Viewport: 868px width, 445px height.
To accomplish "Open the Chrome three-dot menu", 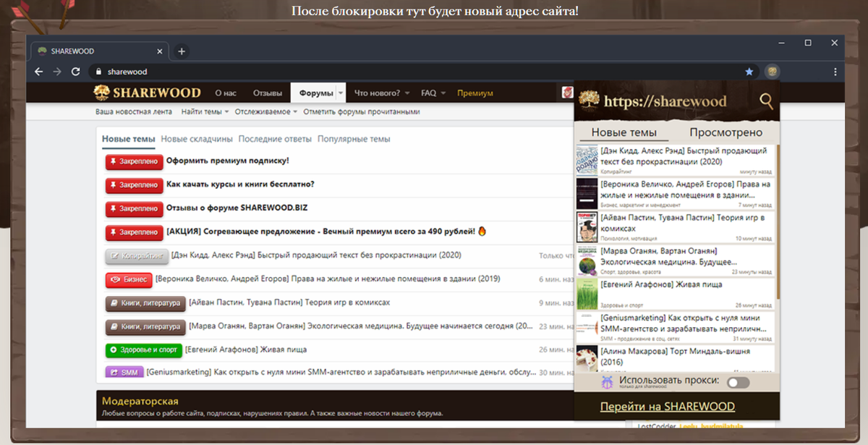I will pyautogui.click(x=835, y=72).
